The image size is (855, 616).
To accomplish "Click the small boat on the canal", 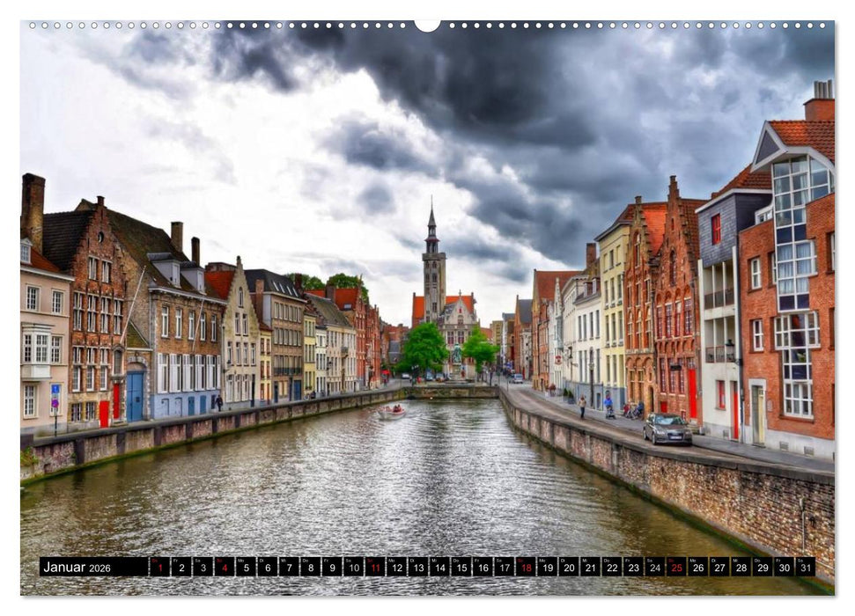I will pyautogui.click(x=393, y=410).
